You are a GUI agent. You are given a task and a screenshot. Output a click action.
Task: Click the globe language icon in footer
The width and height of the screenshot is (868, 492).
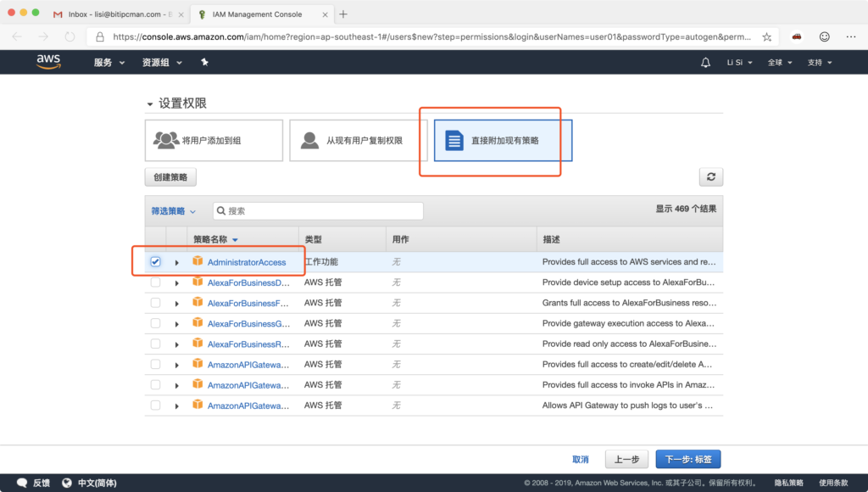pos(67,483)
